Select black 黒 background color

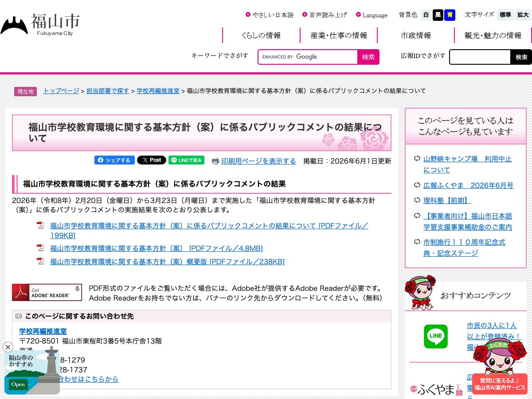(438, 15)
